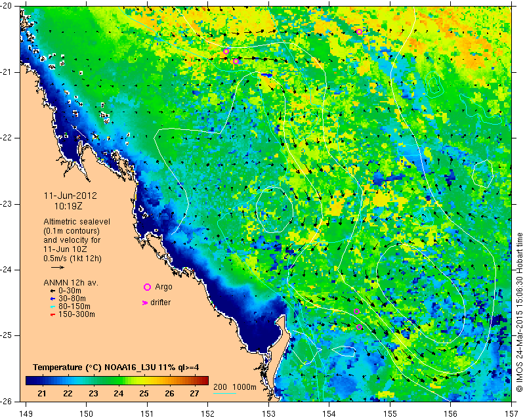525x420 pixels.
Task: Select the northernmost Argo marker near 154.5°E
Action: pos(359,31)
